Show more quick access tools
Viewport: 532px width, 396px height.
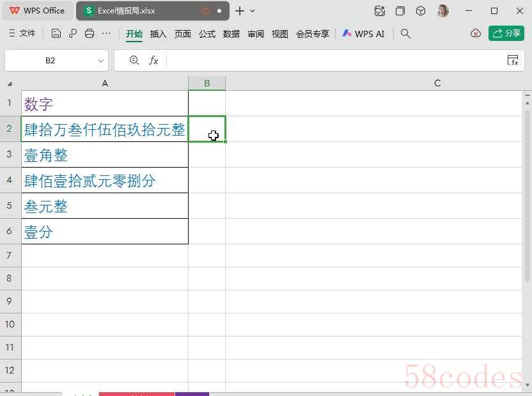106,33
